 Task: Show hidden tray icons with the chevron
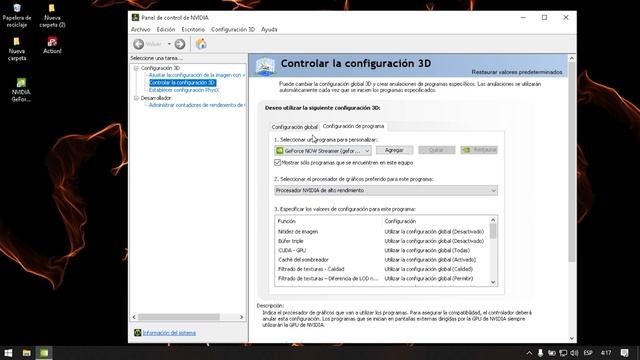click(x=529, y=353)
